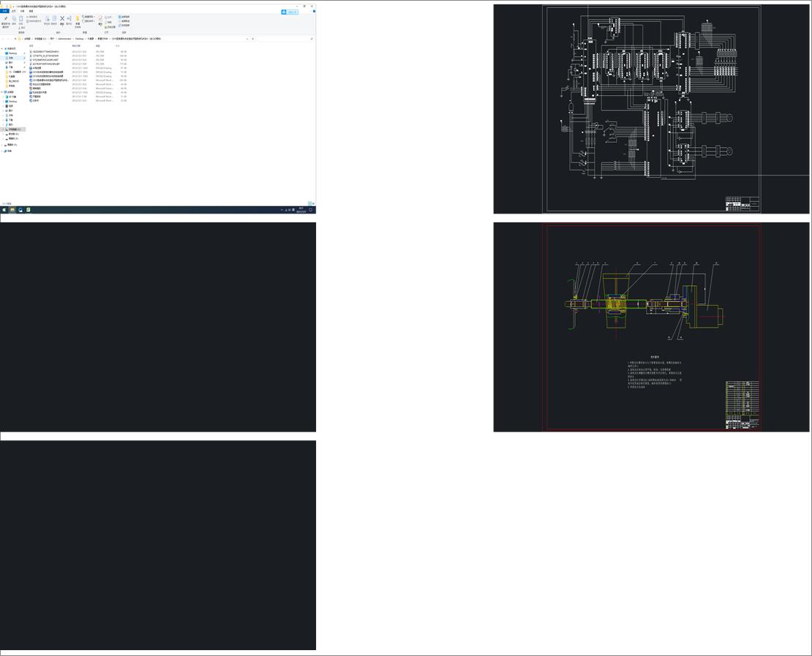Click the Properties checkmark icon in ribbon

click(x=100, y=18)
